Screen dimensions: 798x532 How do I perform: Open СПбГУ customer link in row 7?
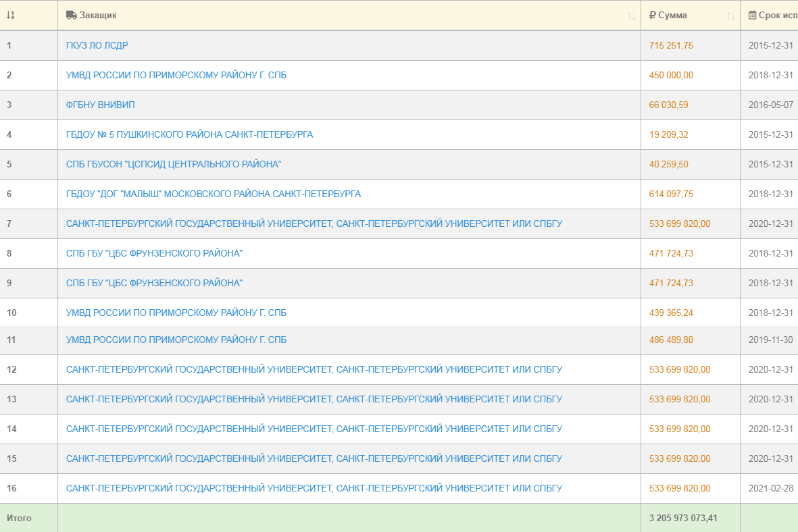click(x=314, y=223)
